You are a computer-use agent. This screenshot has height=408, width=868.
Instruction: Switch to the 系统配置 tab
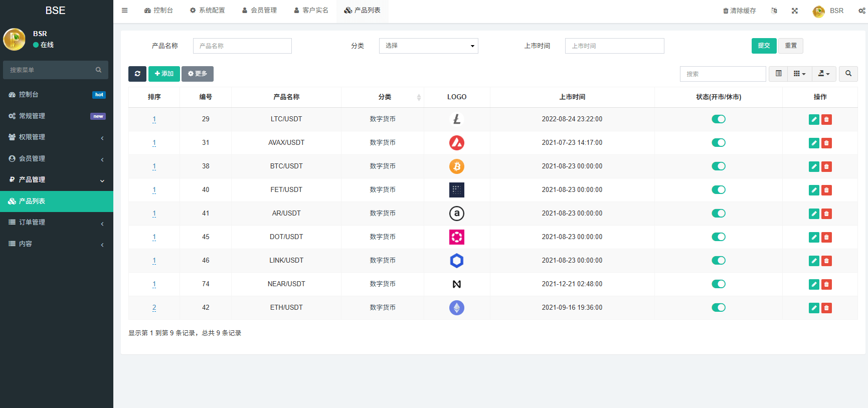(207, 11)
